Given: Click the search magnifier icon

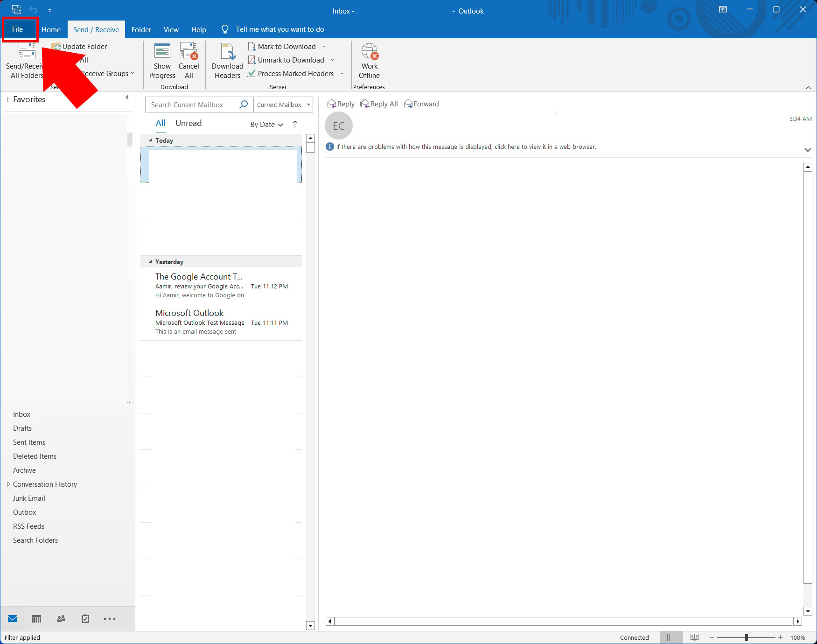Looking at the screenshot, I should coord(244,105).
